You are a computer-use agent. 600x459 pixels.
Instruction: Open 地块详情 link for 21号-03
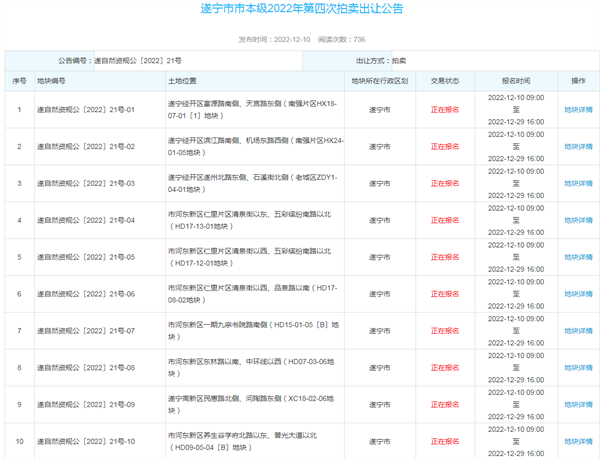578,184
